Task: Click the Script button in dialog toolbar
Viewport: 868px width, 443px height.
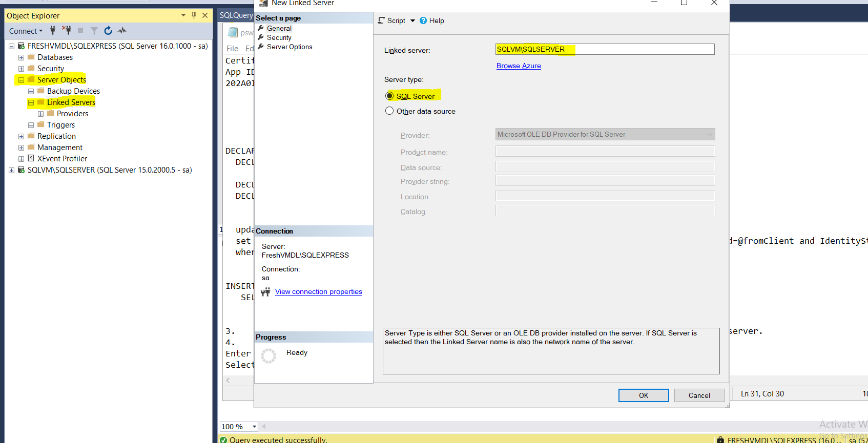Action: (x=391, y=20)
